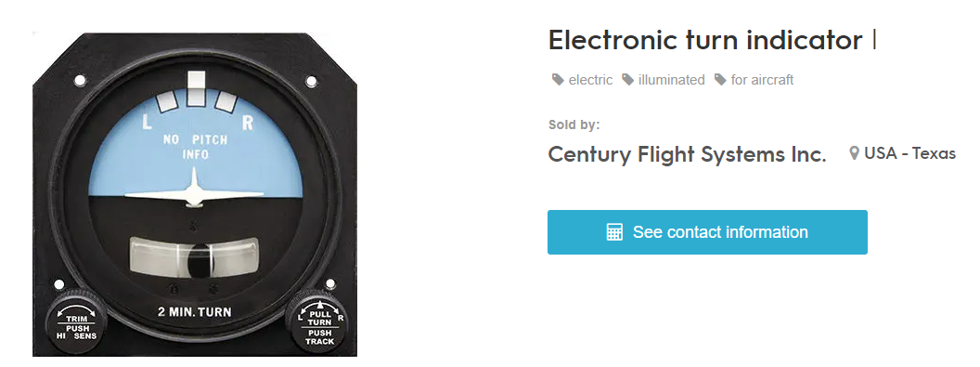Screen dimensions: 980x367
Task: Click the Electronic turn indicator product title
Action: click(705, 41)
